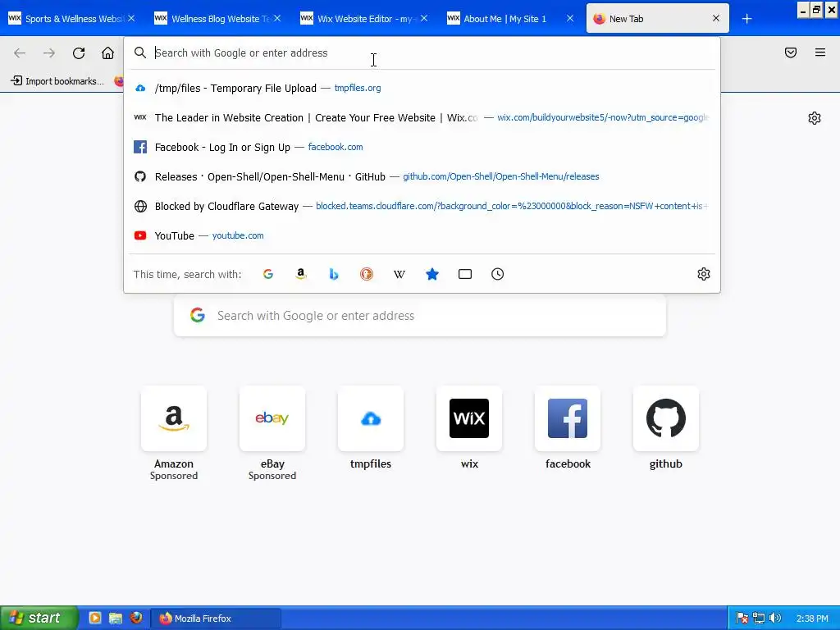Click the security alert flag tray icon
Viewport: 840px width, 630px height.
[742, 619]
